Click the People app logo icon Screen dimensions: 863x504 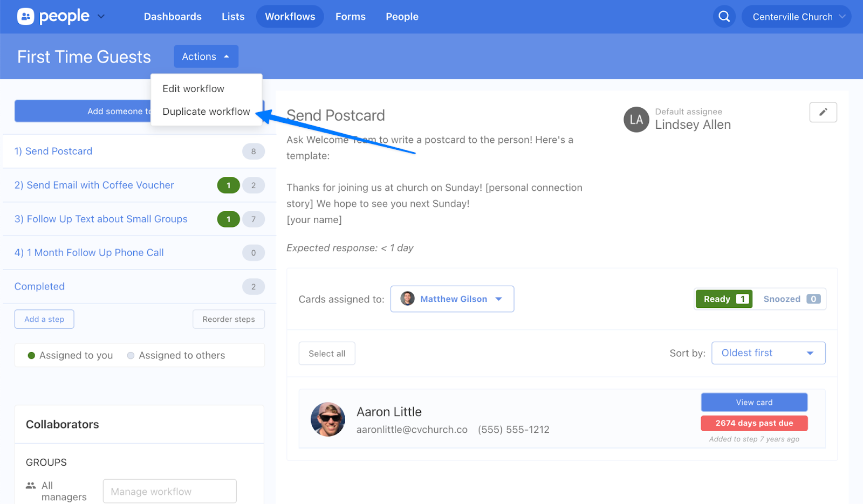click(x=25, y=17)
